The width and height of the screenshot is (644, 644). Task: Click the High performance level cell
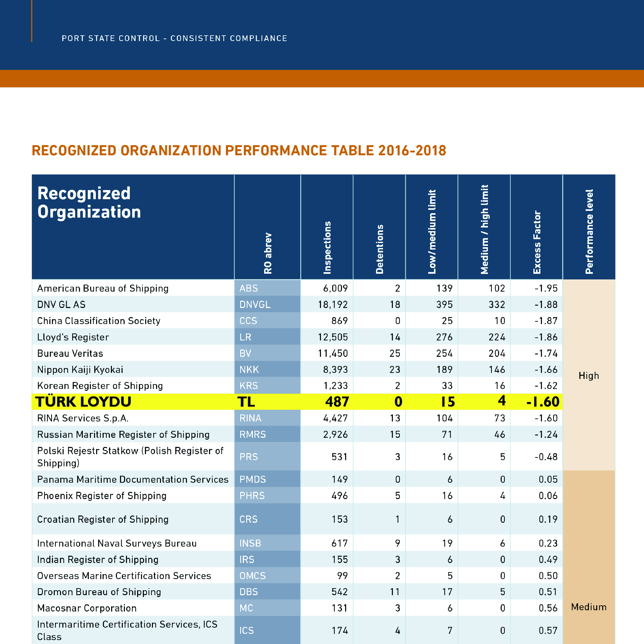pyautogui.click(x=589, y=376)
